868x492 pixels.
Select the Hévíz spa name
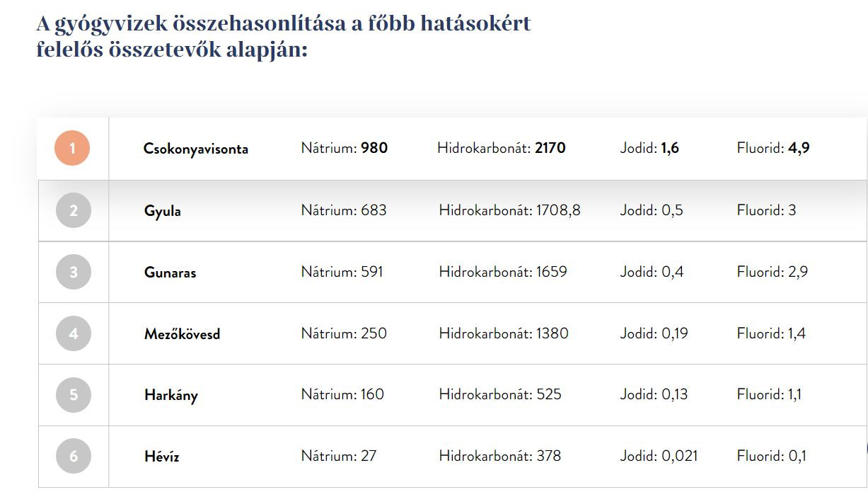(162, 457)
